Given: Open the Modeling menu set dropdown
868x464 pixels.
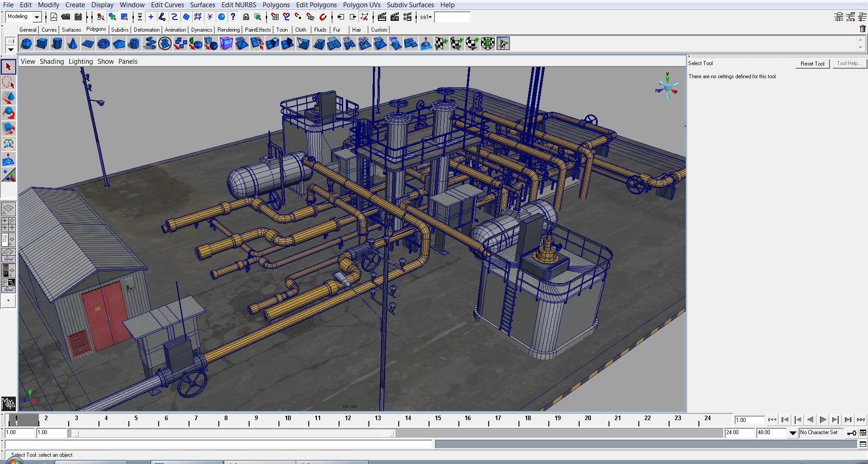Looking at the screenshot, I should 37,17.
